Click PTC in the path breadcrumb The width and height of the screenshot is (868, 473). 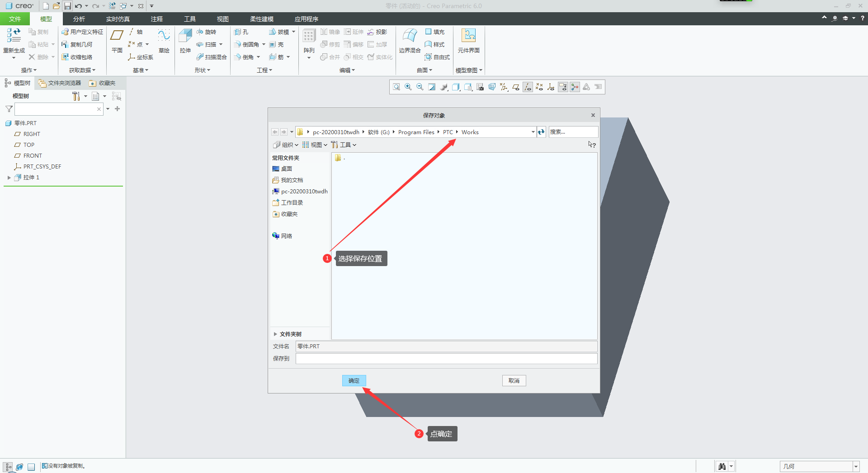pos(448,132)
